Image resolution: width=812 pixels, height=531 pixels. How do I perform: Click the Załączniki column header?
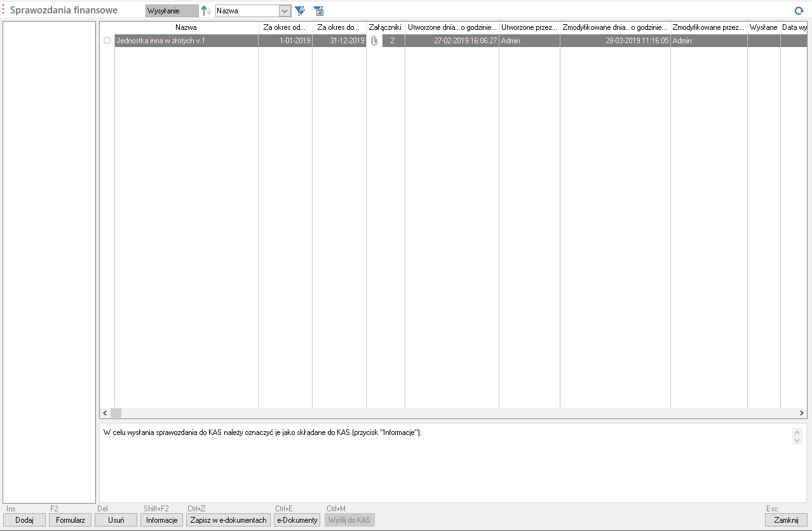click(x=385, y=27)
